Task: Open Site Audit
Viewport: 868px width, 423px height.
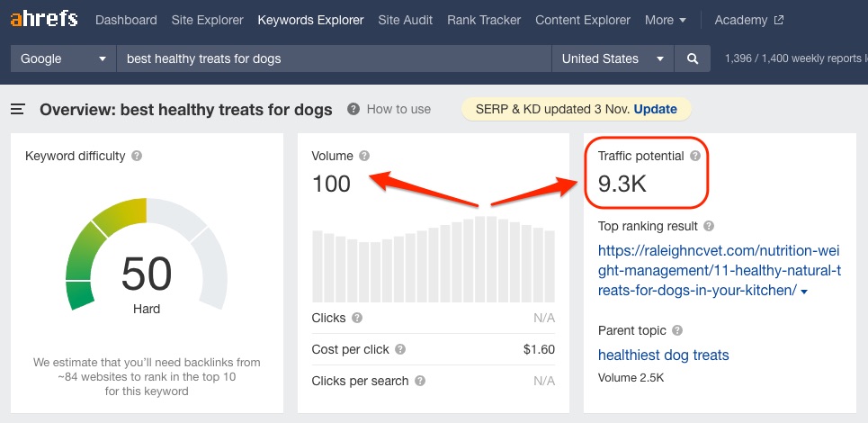Action: pyautogui.click(x=405, y=21)
